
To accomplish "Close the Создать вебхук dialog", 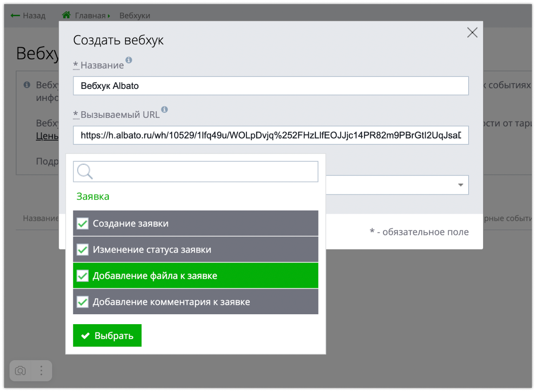I will coord(472,33).
